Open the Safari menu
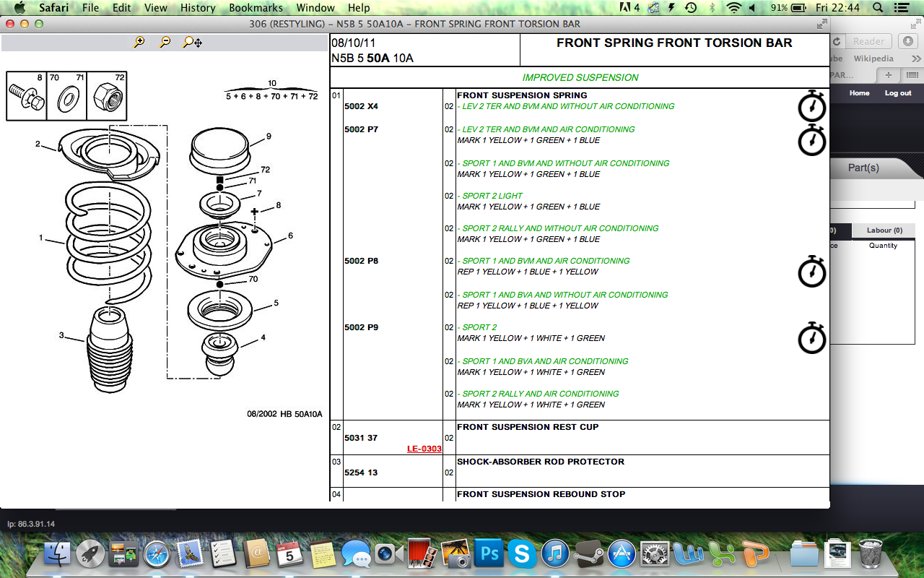Viewport: 924px width, 578px height. coord(54,8)
